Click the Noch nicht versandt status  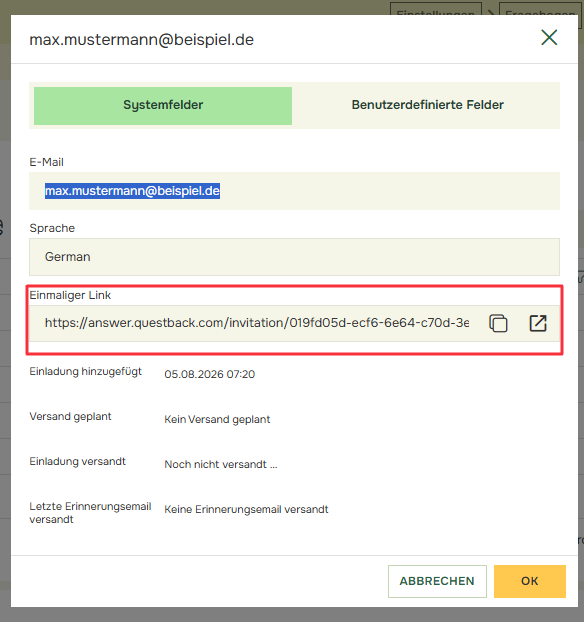221,464
